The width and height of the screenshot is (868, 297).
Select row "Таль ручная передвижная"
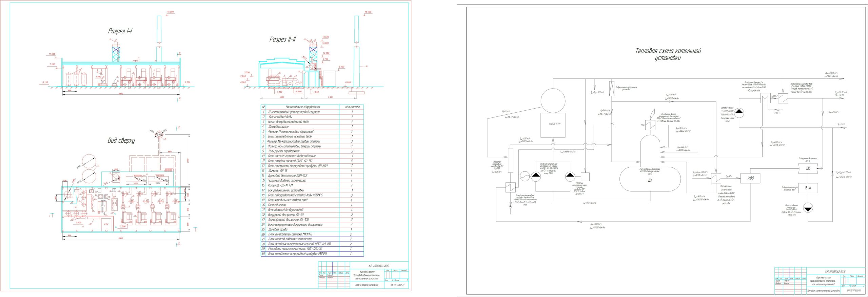click(x=312, y=151)
